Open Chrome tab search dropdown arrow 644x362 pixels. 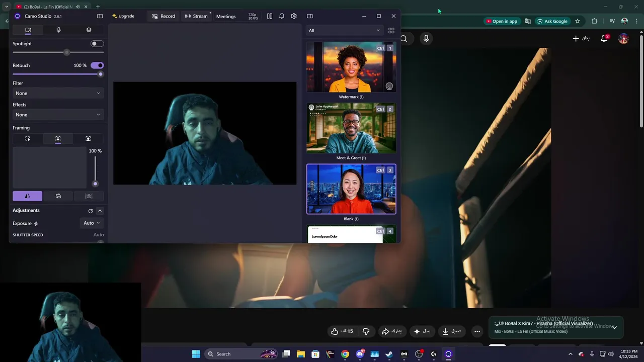coord(7,7)
